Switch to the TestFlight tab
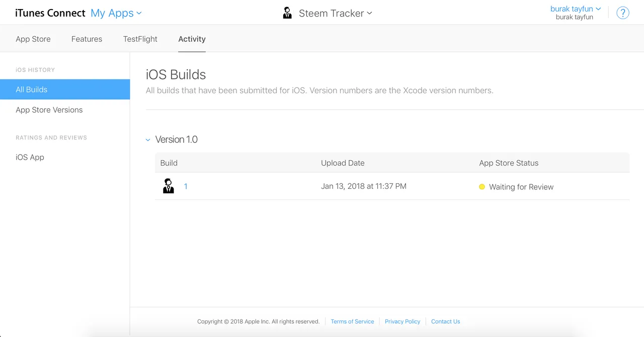Image resolution: width=644 pixels, height=337 pixels. pos(140,39)
